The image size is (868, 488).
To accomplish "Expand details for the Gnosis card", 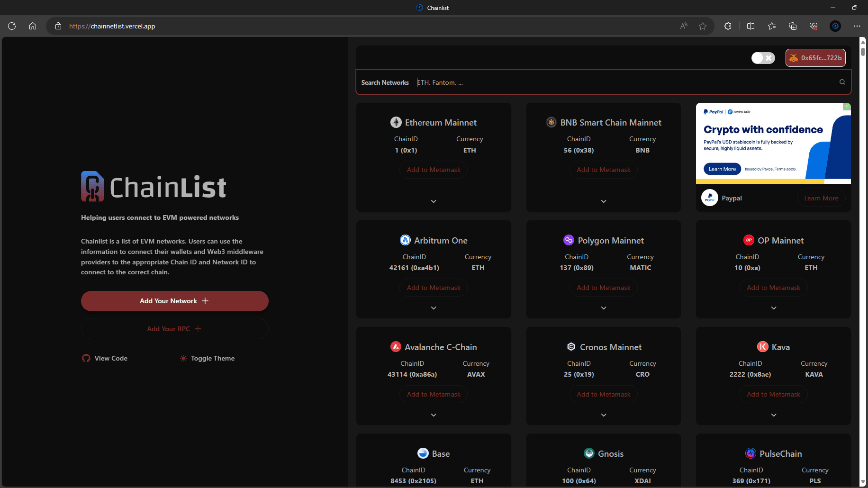I will (x=603, y=486).
